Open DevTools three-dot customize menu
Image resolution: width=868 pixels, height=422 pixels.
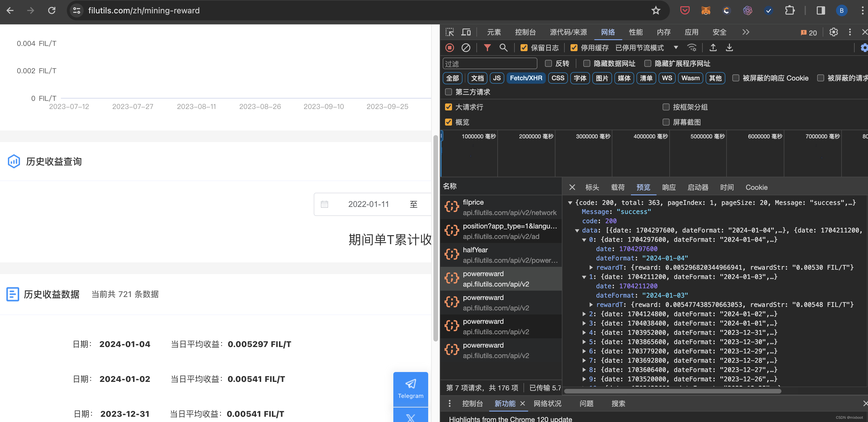pos(849,32)
